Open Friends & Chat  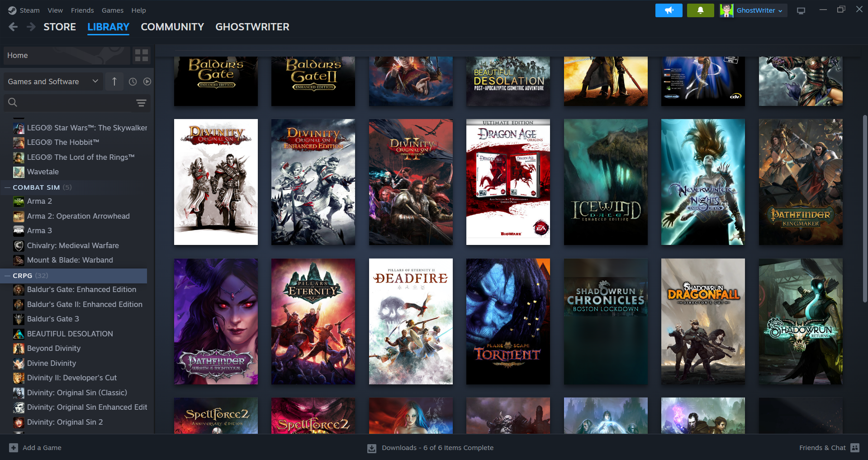[x=823, y=448]
